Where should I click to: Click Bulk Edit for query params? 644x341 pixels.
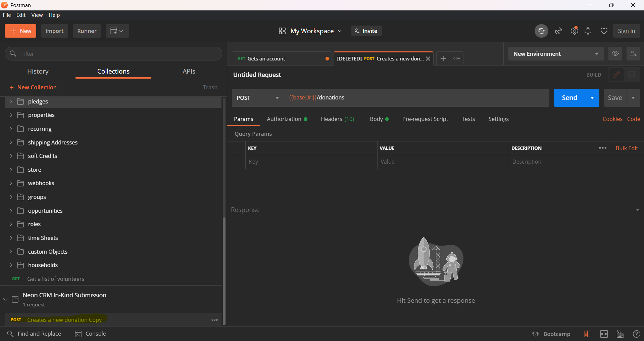pos(627,148)
